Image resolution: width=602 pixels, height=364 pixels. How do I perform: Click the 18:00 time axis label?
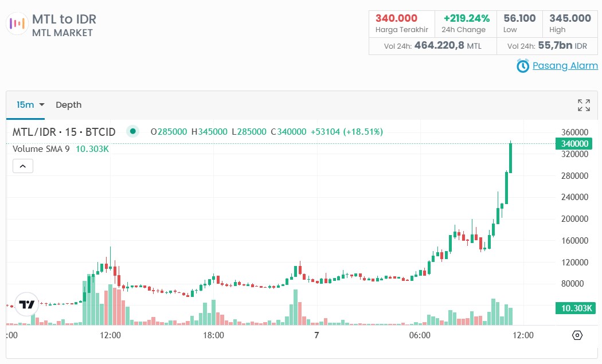[x=213, y=335]
